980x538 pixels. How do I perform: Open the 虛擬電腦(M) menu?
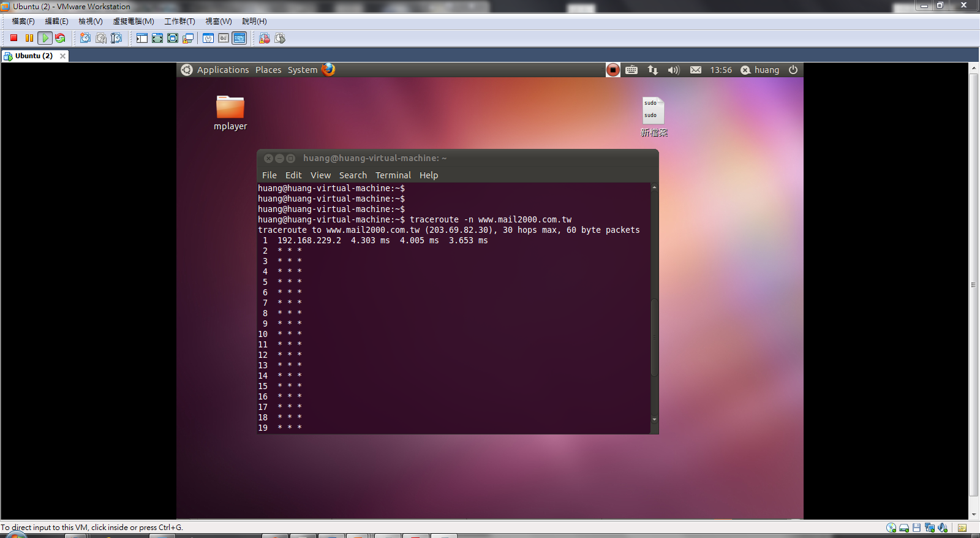(x=134, y=21)
